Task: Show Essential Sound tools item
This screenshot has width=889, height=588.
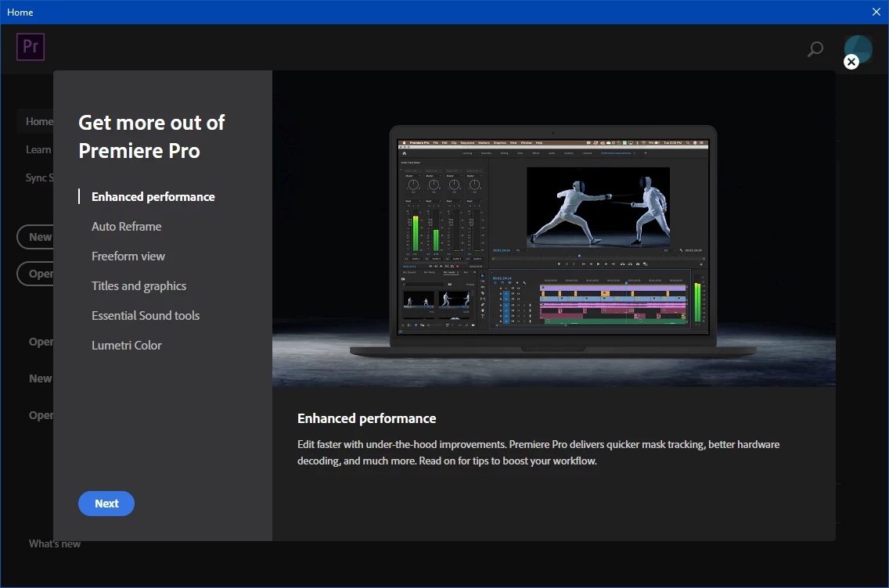Action: [x=146, y=316]
